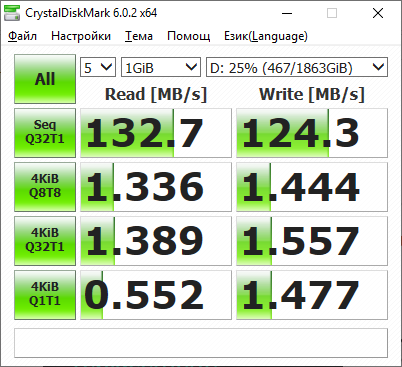The height and width of the screenshot is (367, 402).
Task: Open the test count dropdown showing 5
Action: (x=98, y=67)
